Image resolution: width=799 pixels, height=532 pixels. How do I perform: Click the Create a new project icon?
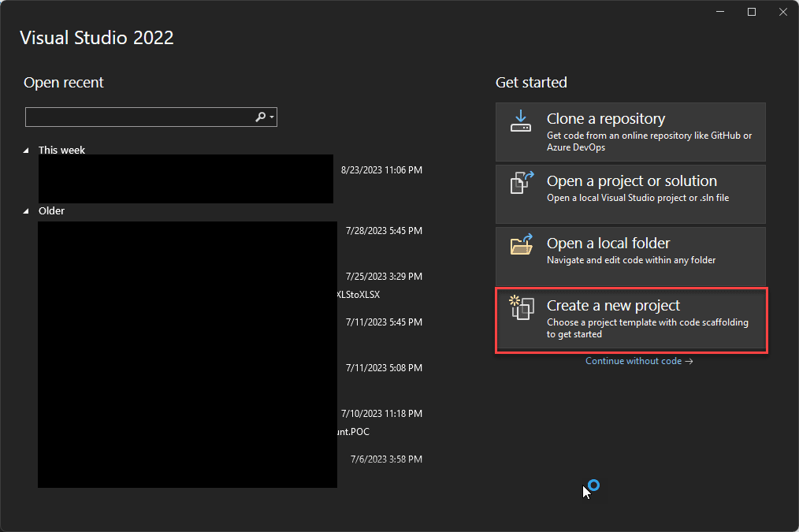tap(522, 307)
